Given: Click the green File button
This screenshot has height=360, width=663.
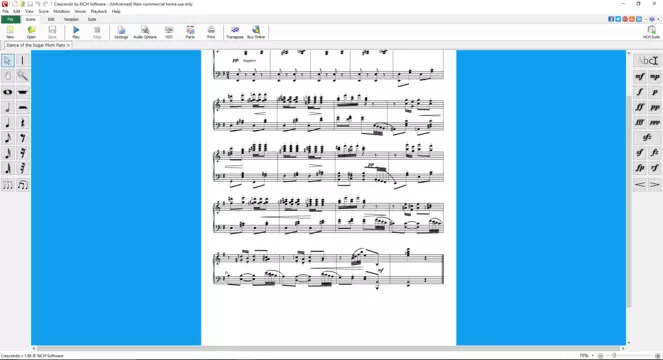Looking at the screenshot, I should tap(11, 19).
